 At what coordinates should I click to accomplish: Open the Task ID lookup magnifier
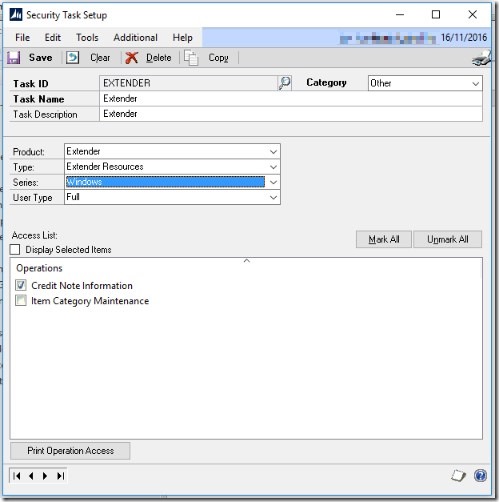284,83
